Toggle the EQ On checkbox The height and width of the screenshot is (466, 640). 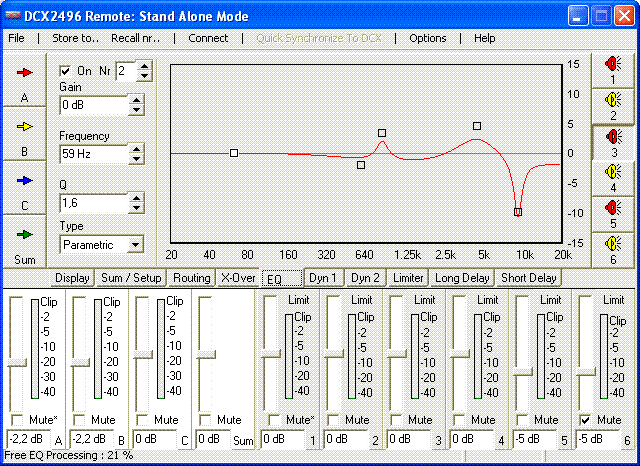(65, 71)
